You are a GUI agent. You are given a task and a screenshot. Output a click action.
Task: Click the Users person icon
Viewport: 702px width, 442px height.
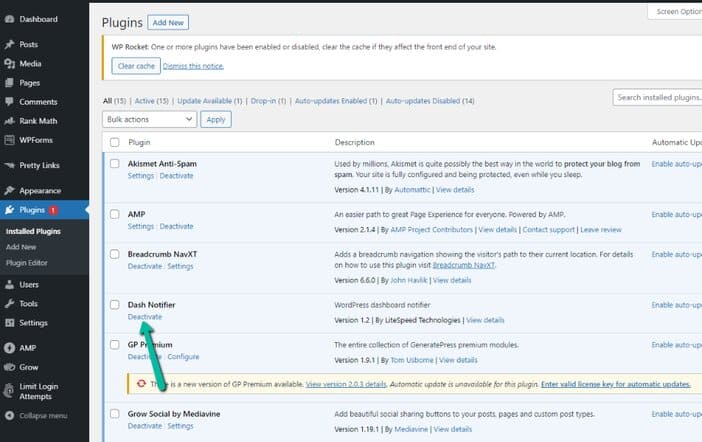pyautogui.click(x=9, y=284)
